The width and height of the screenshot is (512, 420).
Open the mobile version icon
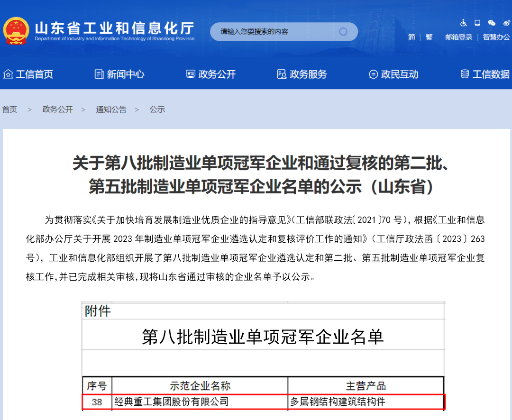click(x=477, y=23)
